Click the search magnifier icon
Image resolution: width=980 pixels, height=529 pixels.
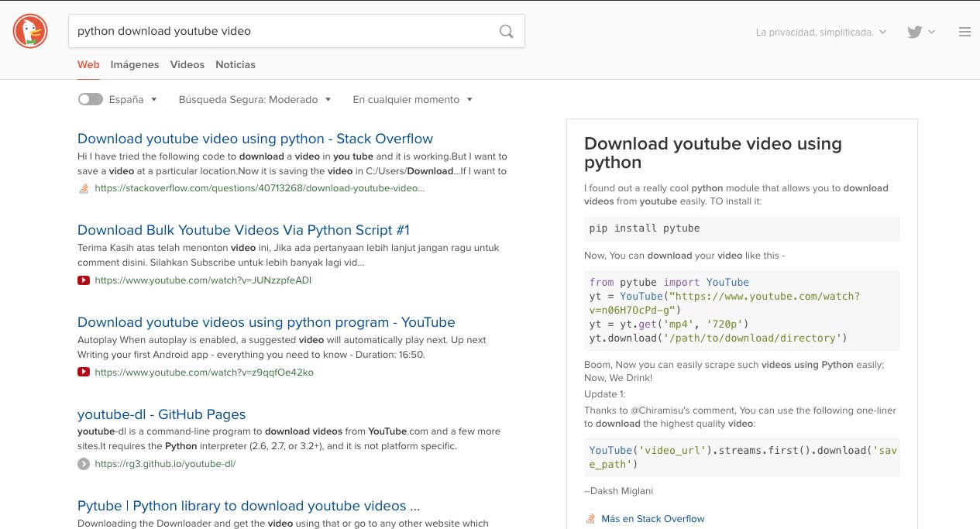506,32
